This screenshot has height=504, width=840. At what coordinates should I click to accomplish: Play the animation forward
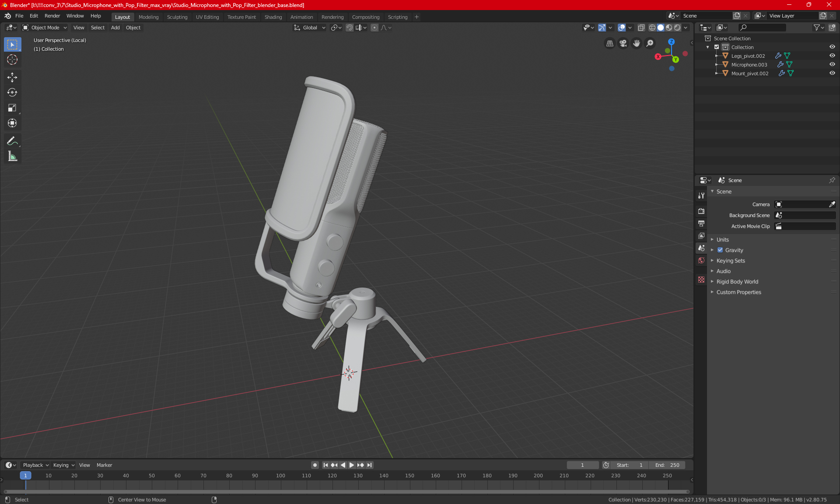(x=352, y=465)
